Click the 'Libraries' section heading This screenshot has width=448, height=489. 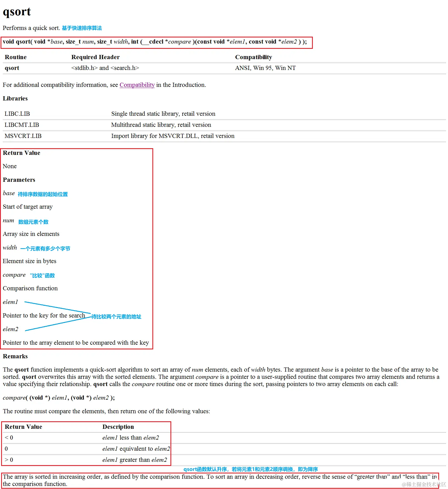(15, 99)
